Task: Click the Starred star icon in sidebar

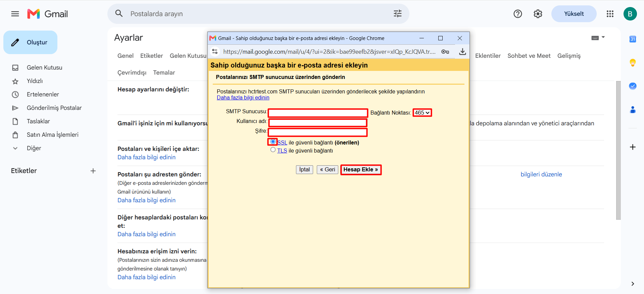Action: pos(15,81)
